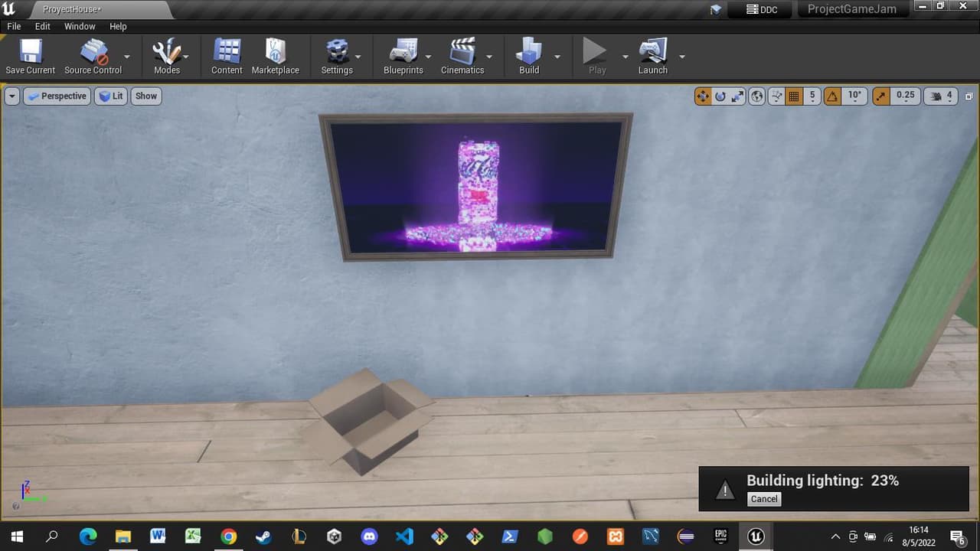Open the File menu
980x551 pixels.
tap(14, 26)
